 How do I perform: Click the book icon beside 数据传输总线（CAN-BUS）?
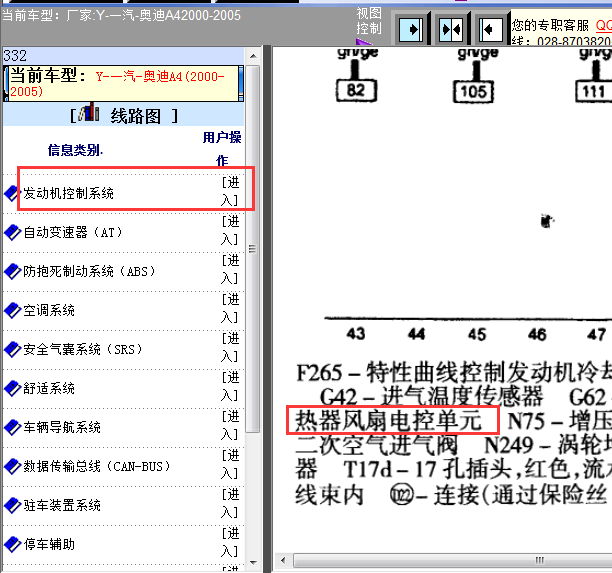pos(12,466)
